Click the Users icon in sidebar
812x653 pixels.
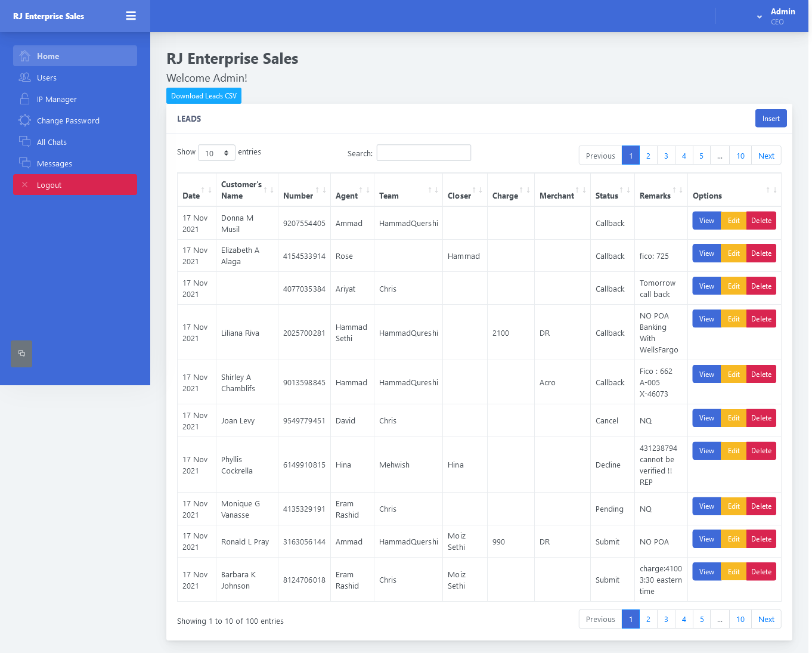[24, 78]
